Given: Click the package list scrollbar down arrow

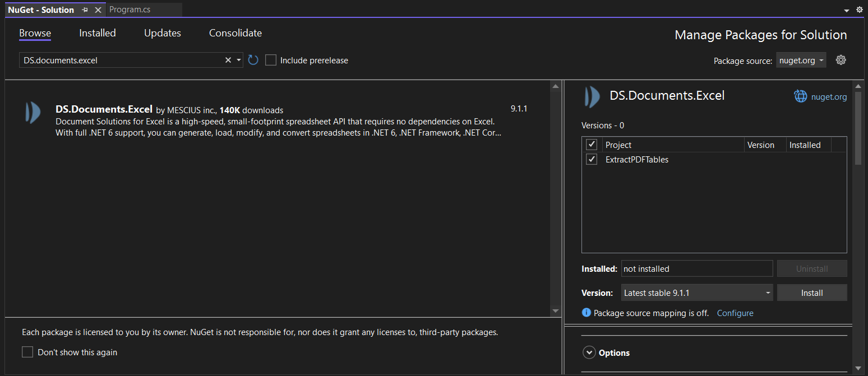Looking at the screenshot, I should click(556, 310).
